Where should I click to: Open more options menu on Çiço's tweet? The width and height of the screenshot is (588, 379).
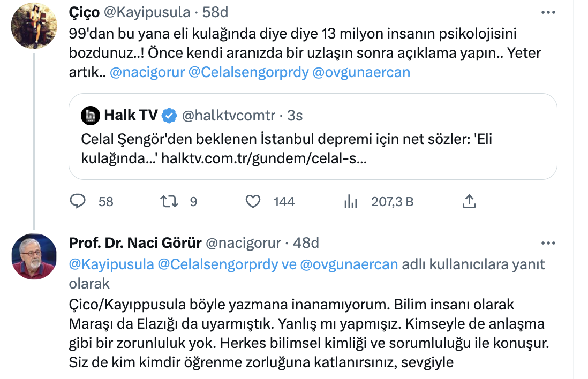point(549,12)
